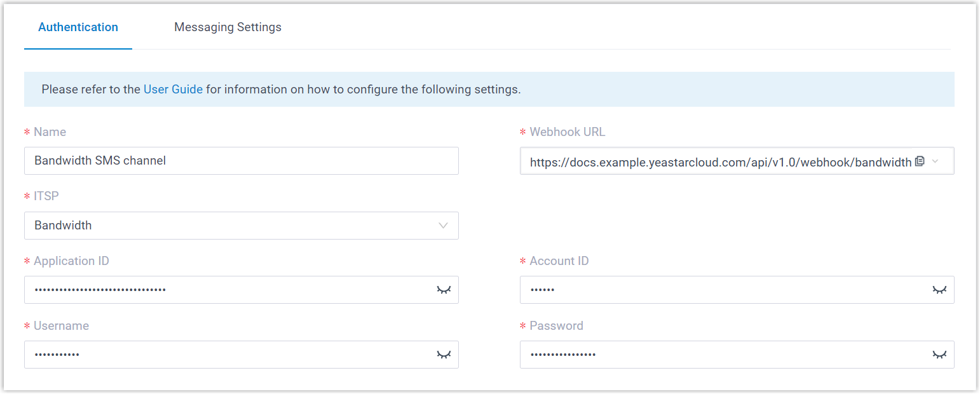Reveal the hidden Application ID value

pos(444,290)
